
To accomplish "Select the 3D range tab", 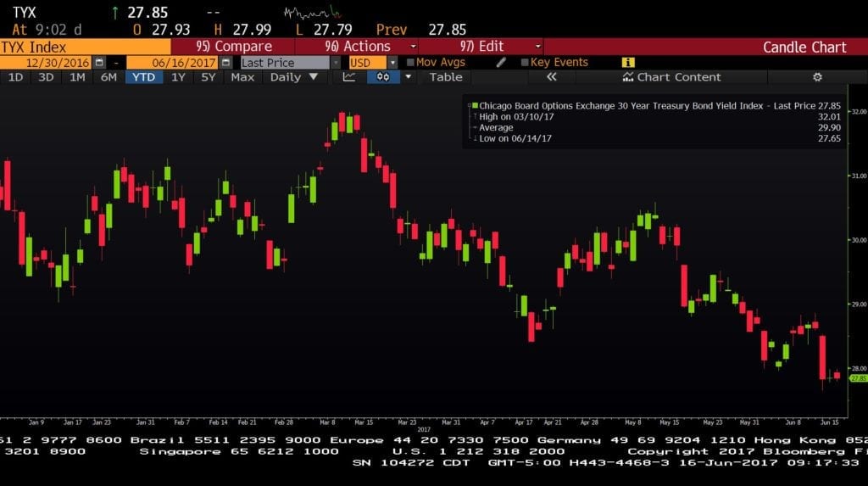I will click(46, 77).
